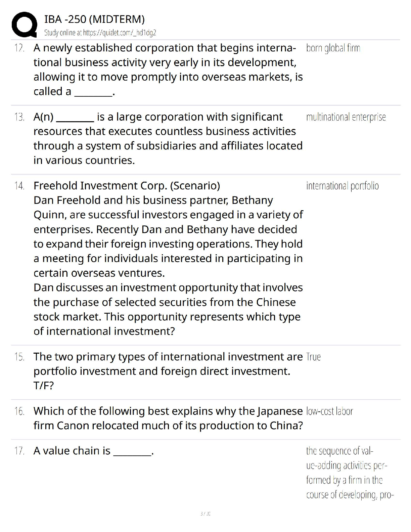Click the 'born global firm' answer
411x532 pixels.
[x=333, y=48]
